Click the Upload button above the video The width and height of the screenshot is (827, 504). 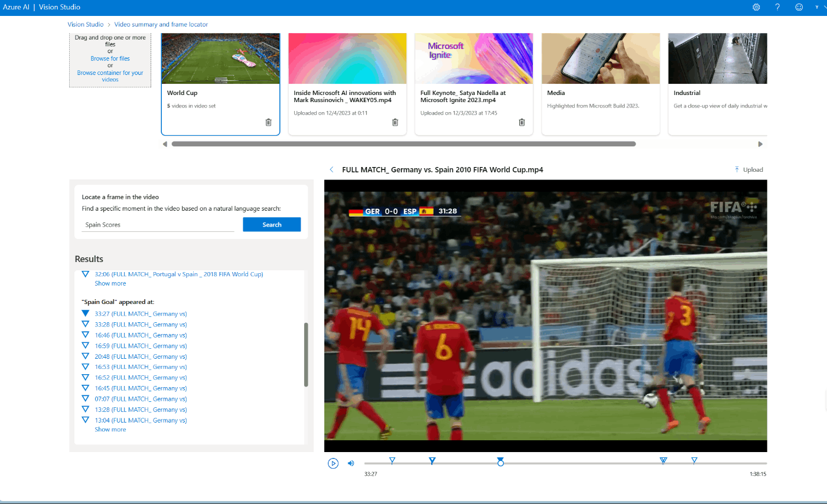(x=748, y=169)
